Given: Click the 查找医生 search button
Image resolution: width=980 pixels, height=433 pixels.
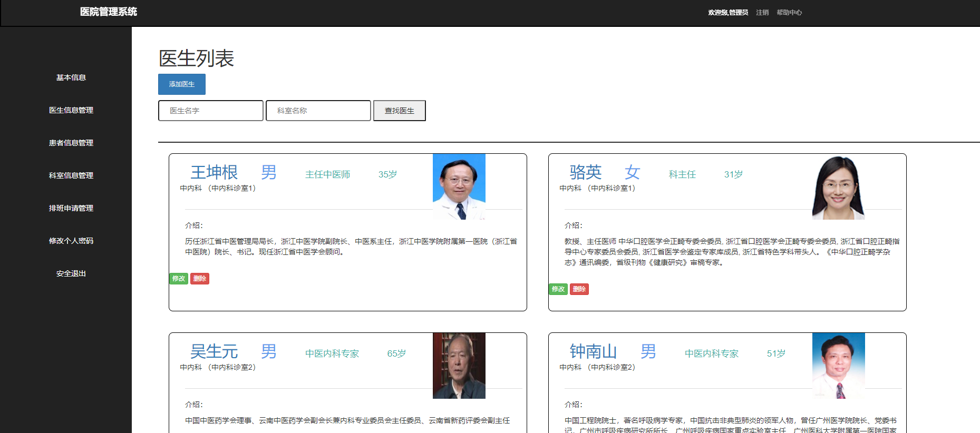Looking at the screenshot, I should coord(400,111).
